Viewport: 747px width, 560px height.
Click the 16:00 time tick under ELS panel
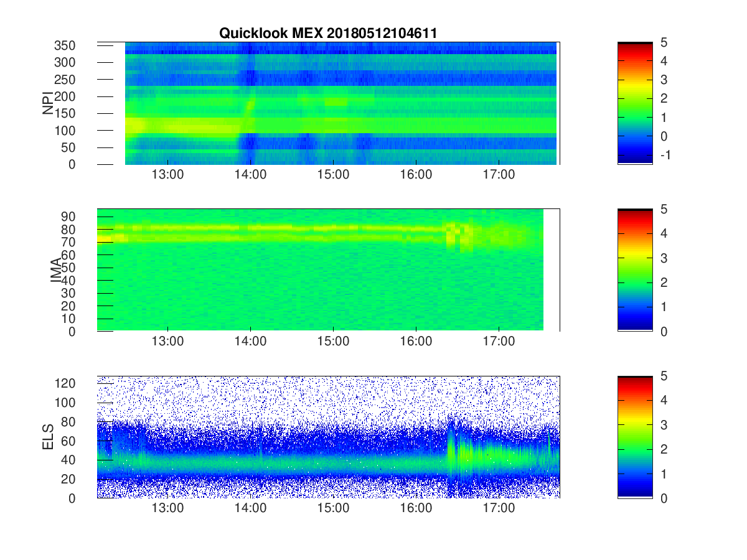tap(416, 508)
